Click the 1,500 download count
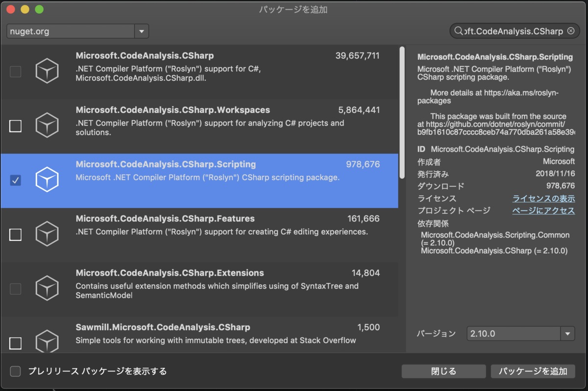 pos(368,327)
